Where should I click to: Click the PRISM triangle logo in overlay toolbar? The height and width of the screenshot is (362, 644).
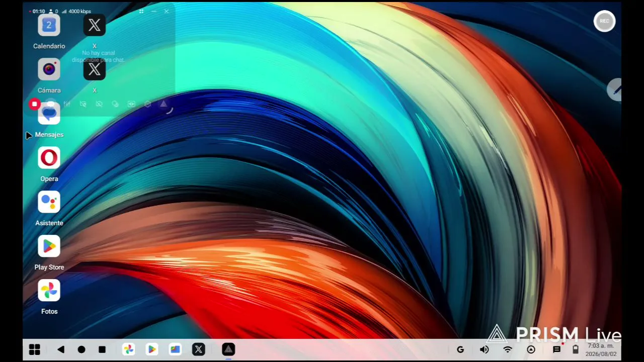tap(164, 104)
